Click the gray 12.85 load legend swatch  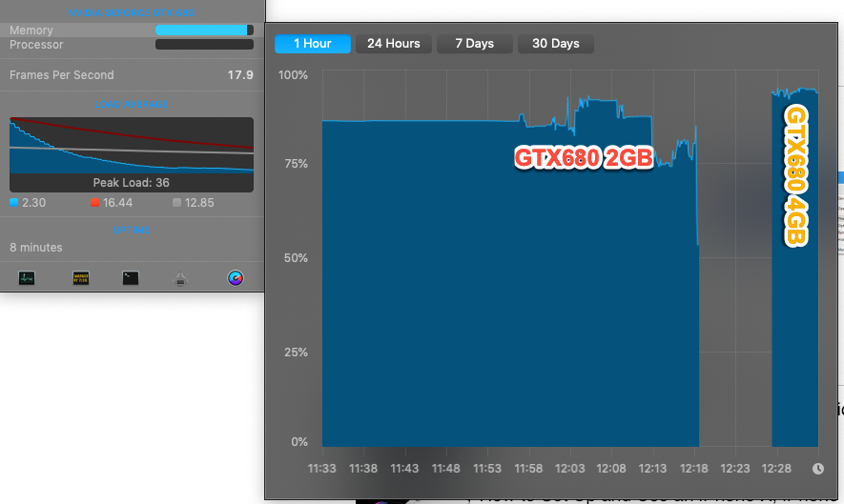pos(176,203)
